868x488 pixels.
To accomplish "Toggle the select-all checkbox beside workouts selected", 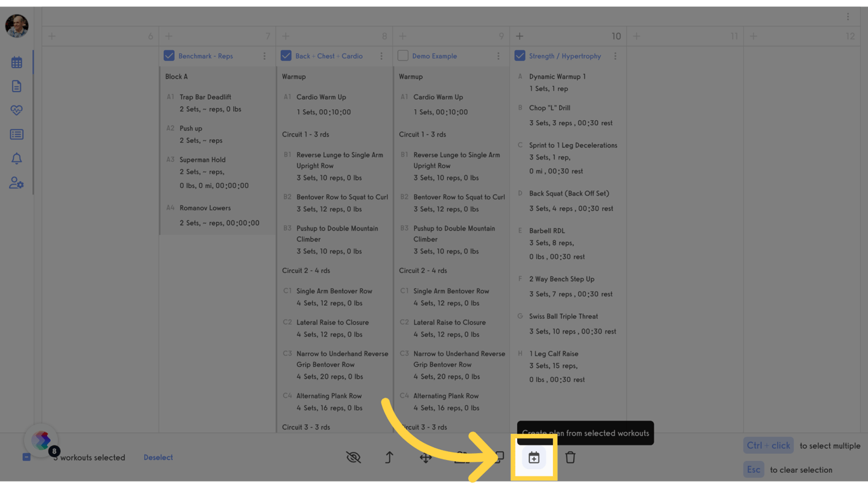I will [x=27, y=457].
